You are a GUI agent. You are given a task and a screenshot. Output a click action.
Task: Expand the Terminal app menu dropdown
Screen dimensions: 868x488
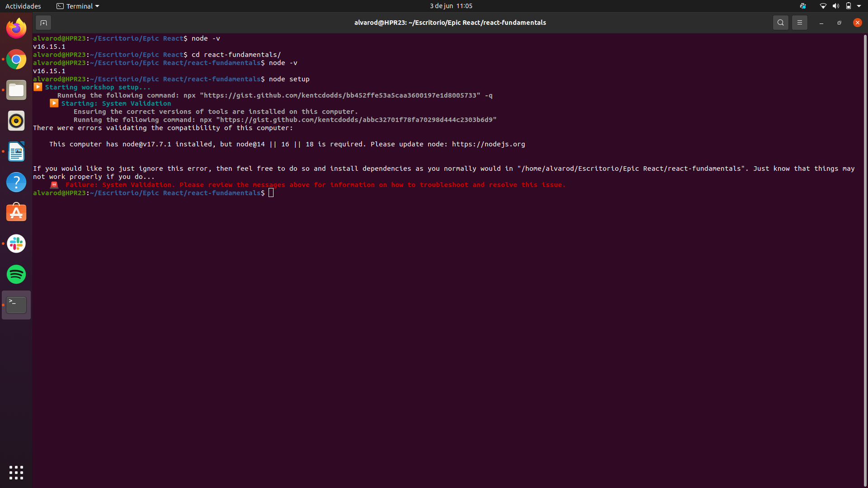point(78,6)
